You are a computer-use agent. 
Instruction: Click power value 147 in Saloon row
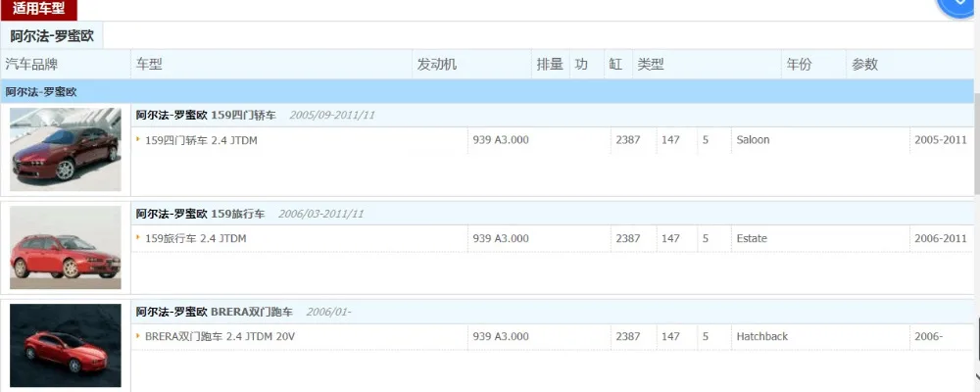click(670, 140)
